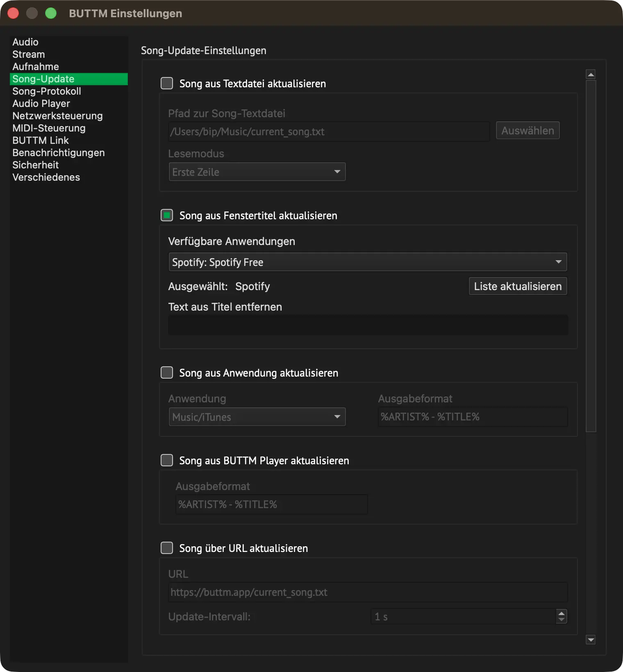The image size is (623, 672).
Task: Click the green zoom window button
Action: pos(51,13)
